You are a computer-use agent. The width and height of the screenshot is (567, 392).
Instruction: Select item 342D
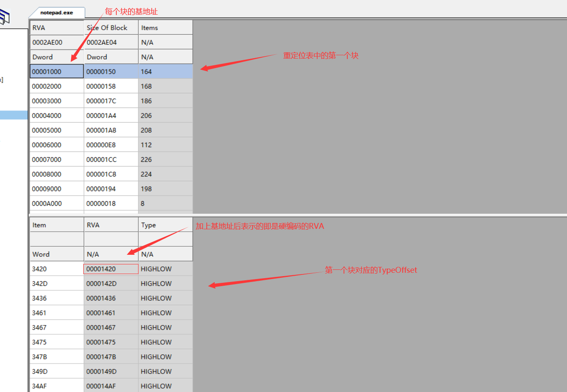click(57, 283)
